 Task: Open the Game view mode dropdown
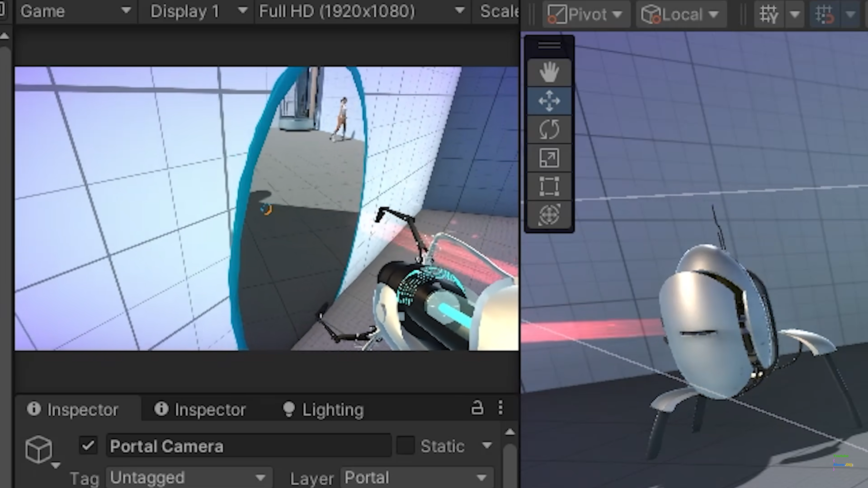pyautogui.click(x=75, y=11)
